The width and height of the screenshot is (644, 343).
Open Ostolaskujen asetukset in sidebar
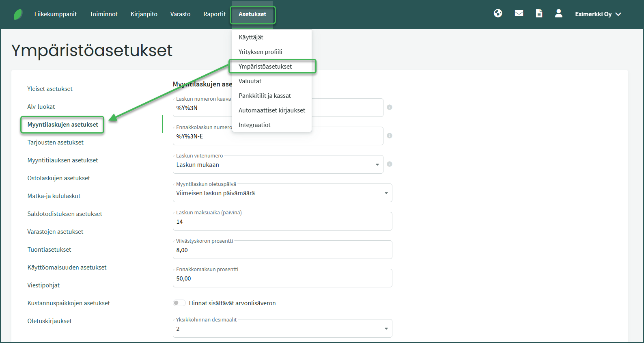[59, 178]
